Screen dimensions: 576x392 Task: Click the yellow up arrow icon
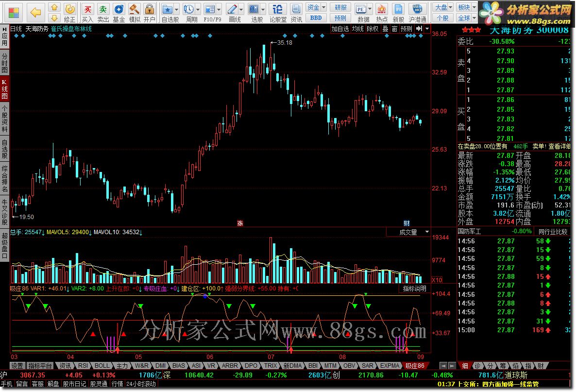pyautogui.click(x=54, y=7)
